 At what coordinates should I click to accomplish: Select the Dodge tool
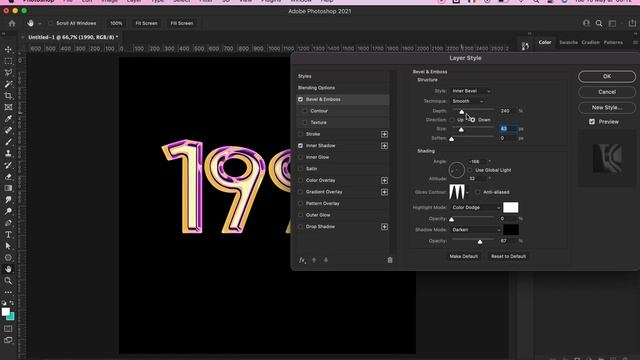pos(8,211)
